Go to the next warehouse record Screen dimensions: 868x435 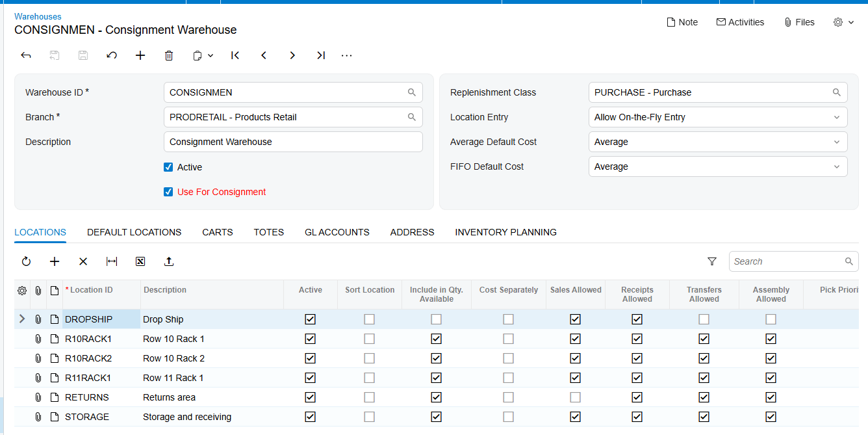[292, 55]
